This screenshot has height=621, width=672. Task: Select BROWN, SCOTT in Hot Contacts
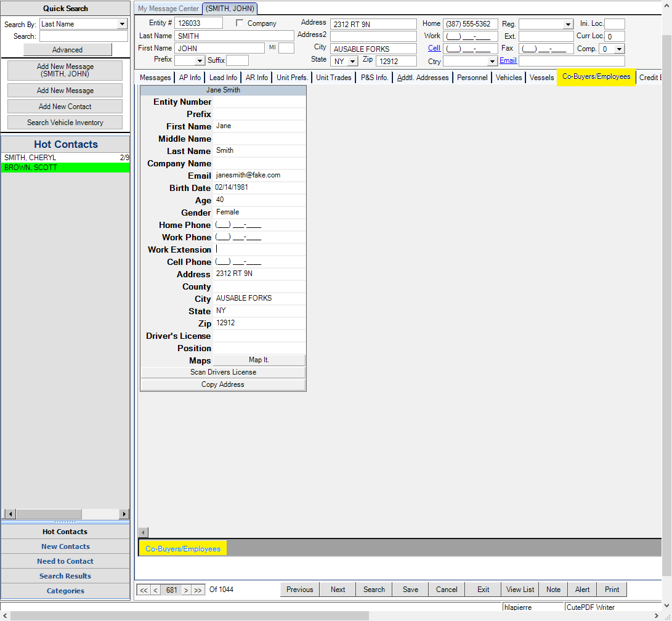(x=65, y=168)
